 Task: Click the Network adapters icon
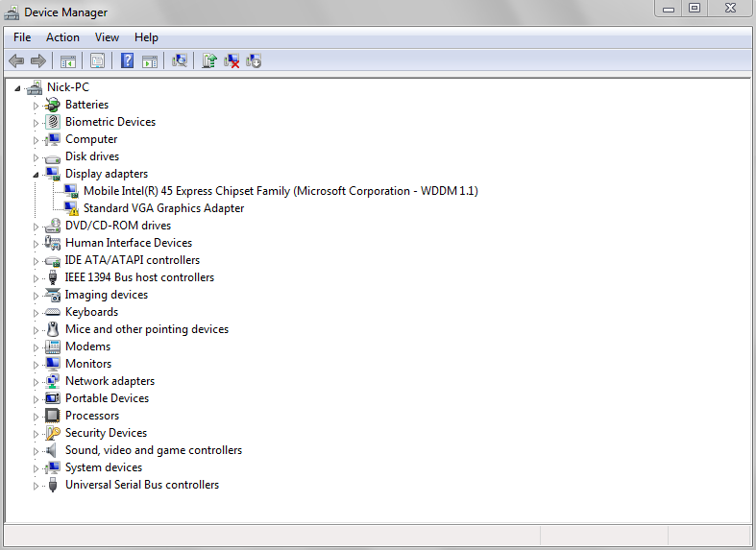tap(52, 381)
